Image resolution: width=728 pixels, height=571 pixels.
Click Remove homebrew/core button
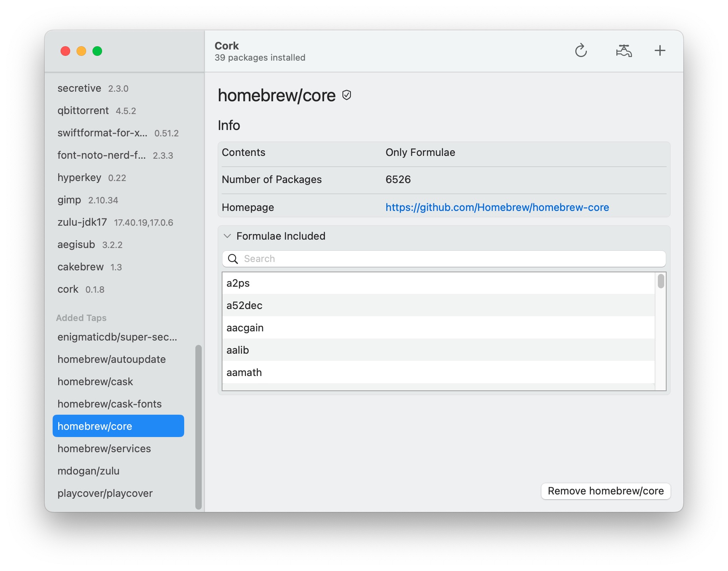pos(606,491)
